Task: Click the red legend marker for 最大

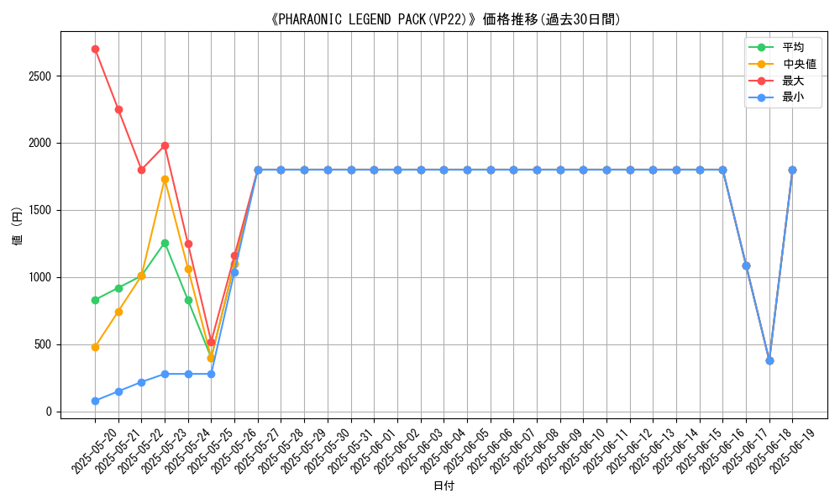Action: 761,81
